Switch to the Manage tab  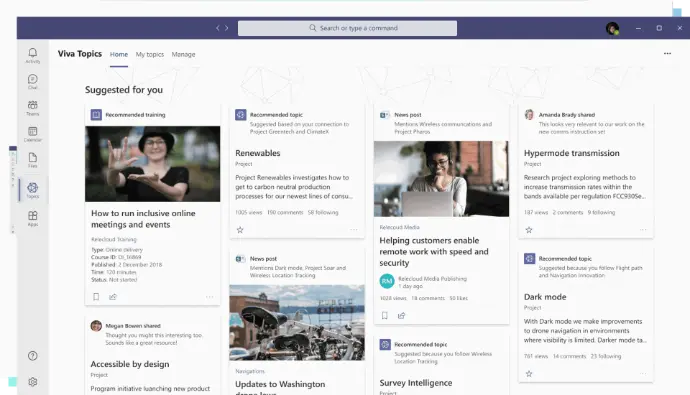pyautogui.click(x=184, y=55)
